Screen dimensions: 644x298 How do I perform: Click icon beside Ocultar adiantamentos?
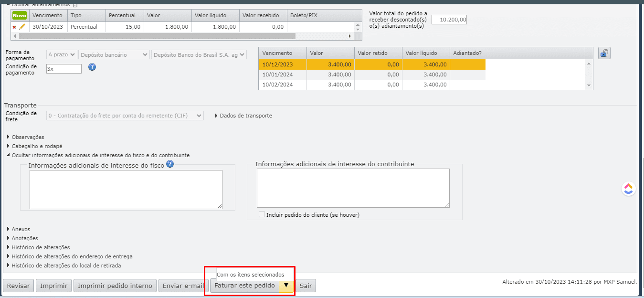click(x=74, y=4)
